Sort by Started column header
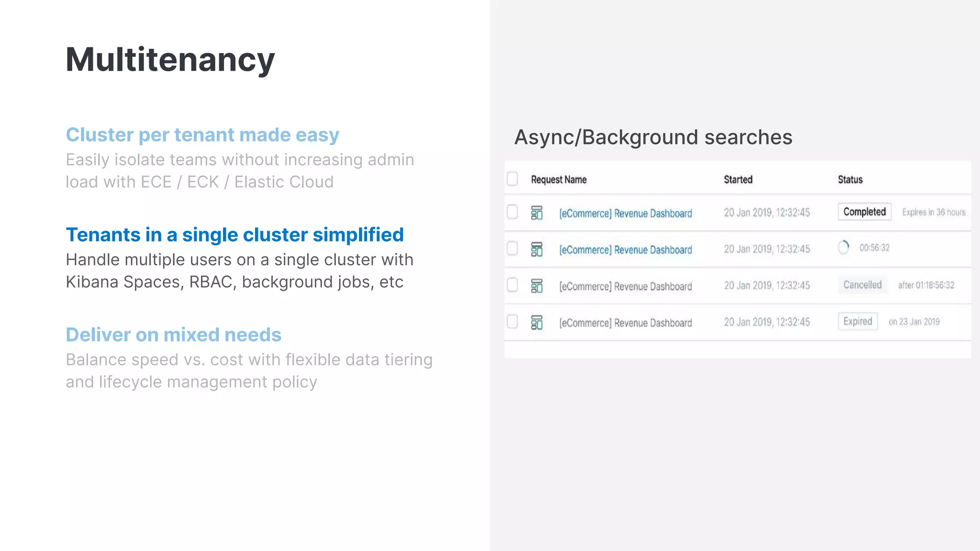980x551 pixels. [x=738, y=180]
